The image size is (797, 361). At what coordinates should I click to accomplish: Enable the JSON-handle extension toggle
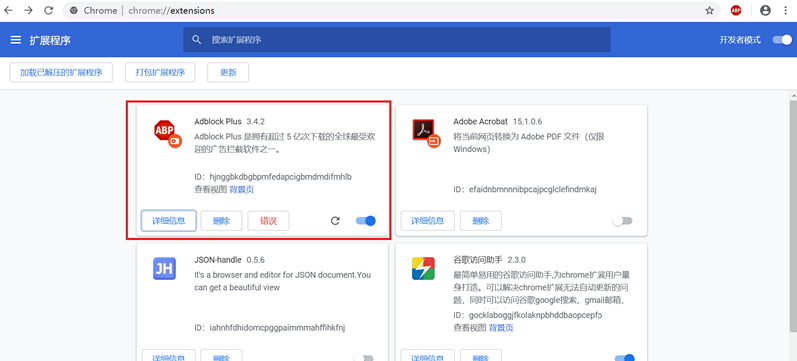(x=363, y=357)
